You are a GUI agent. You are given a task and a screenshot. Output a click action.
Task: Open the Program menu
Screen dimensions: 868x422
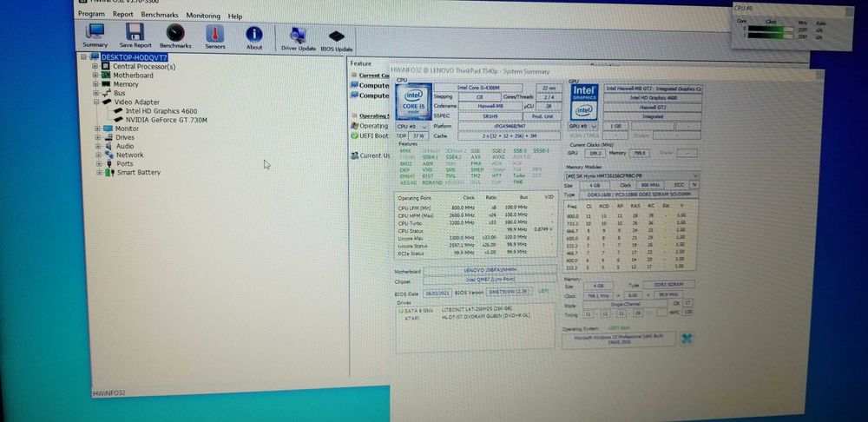pyautogui.click(x=91, y=14)
